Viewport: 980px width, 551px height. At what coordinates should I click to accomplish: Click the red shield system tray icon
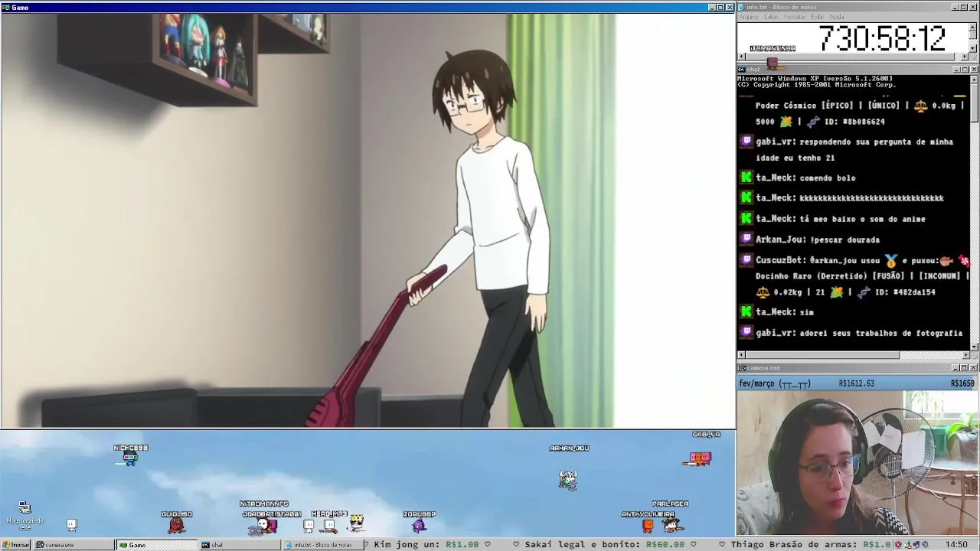click(898, 545)
